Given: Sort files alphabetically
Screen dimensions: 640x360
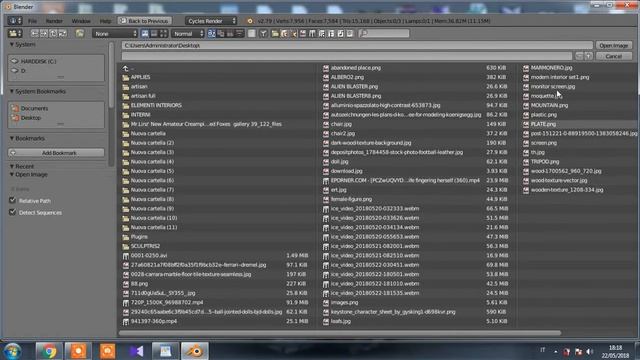Looking at the screenshot, I should (x=211, y=33).
